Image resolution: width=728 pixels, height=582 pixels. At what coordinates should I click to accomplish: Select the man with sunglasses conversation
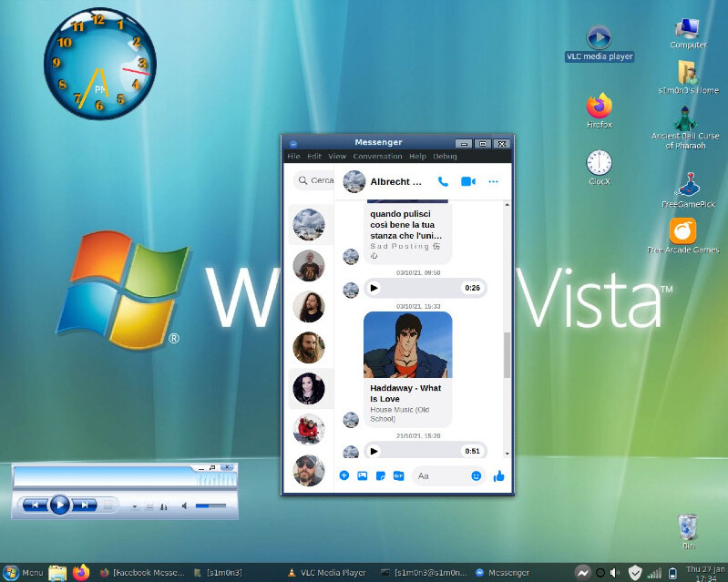point(309,470)
